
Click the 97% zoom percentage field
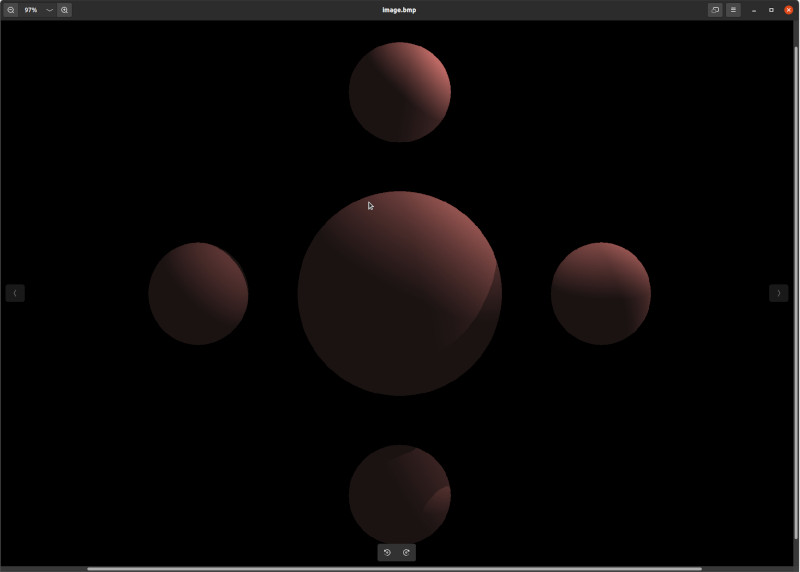pos(31,10)
